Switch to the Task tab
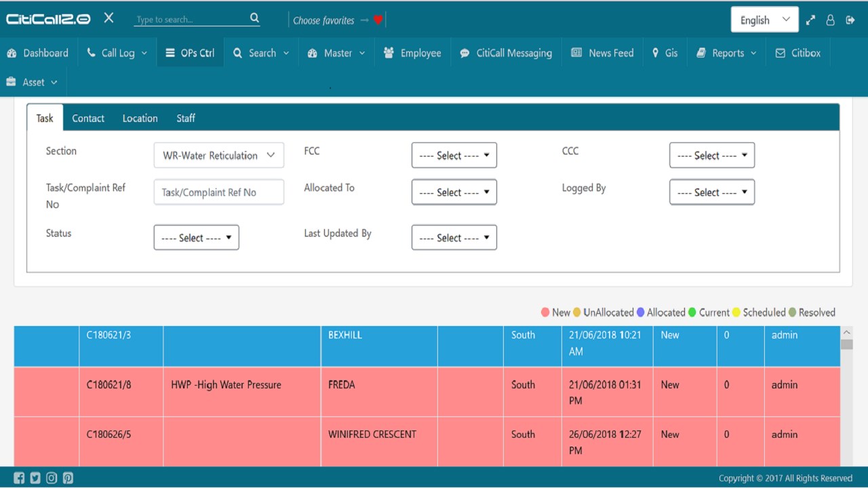This screenshot has height=488, width=868. point(45,118)
